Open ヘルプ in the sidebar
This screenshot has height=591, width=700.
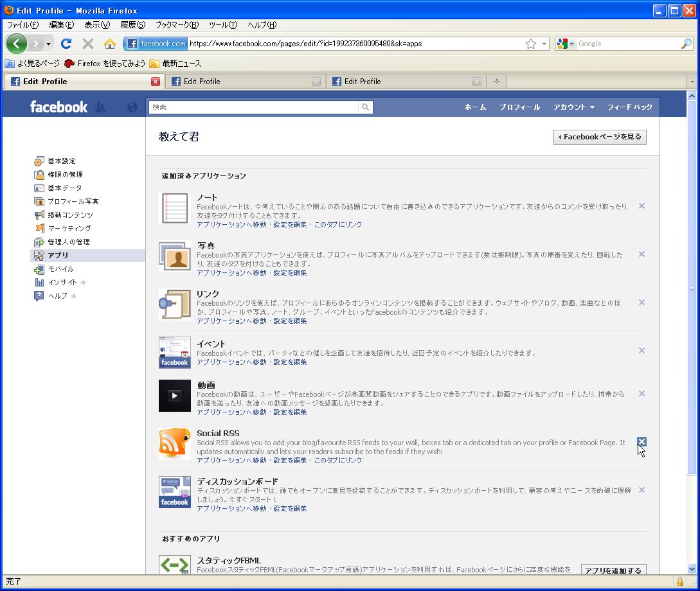(x=58, y=295)
